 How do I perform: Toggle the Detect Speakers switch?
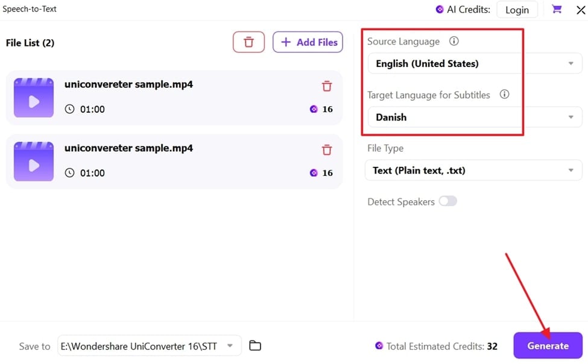(448, 201)
